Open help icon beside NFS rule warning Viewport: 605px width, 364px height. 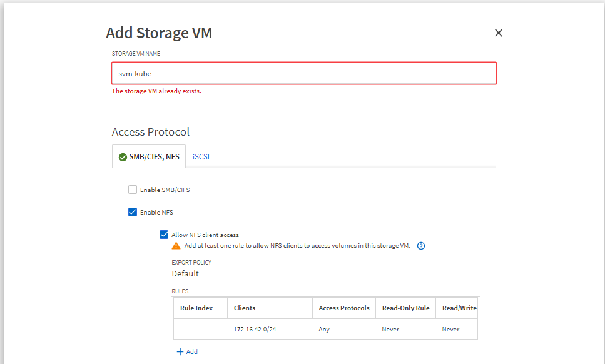421,246
